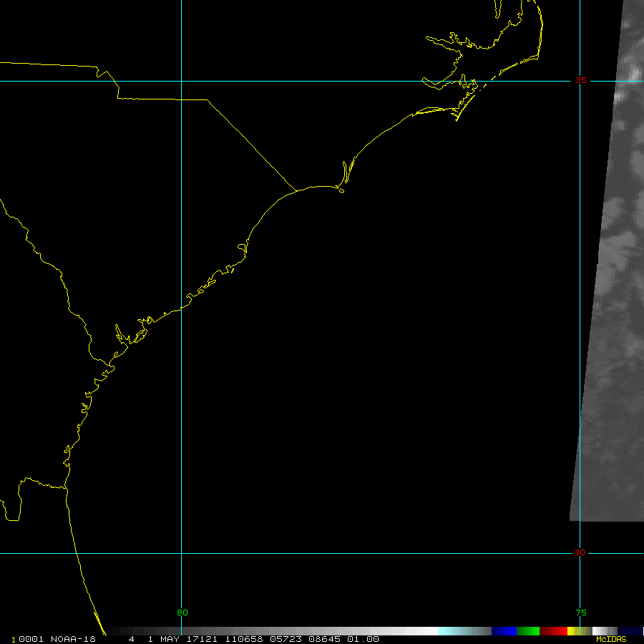The image size is (644, 644).
Task: Click the yellow segment of color bar
Action: 572,631
